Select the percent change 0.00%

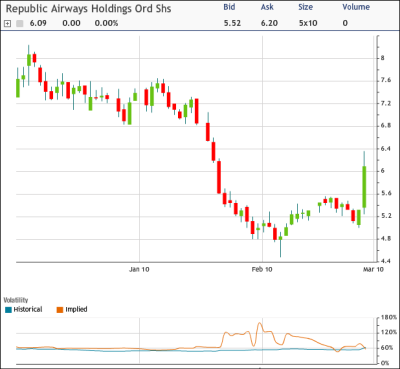(x=106, y=23)
